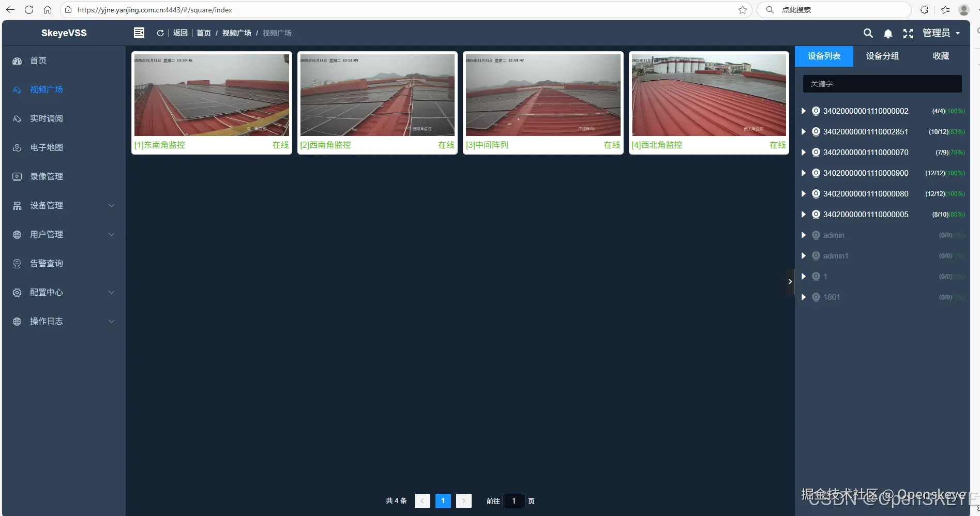Image resolution: width=980 pixels, height=516 pixels.
Task: Click the 配置中心 gear icon
Action: pos(17,293)
